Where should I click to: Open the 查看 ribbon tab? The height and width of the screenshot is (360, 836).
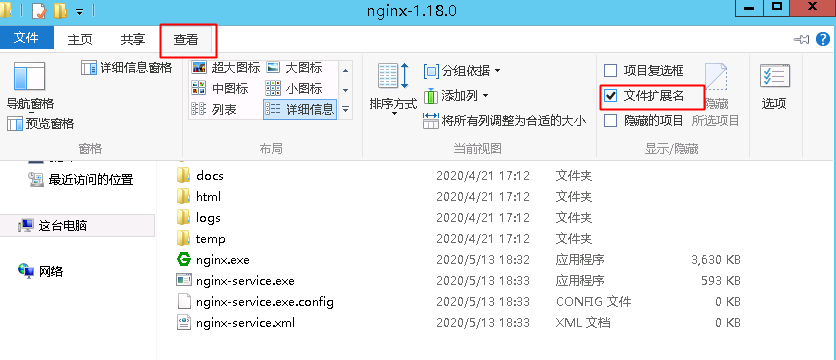pos(186,39)
